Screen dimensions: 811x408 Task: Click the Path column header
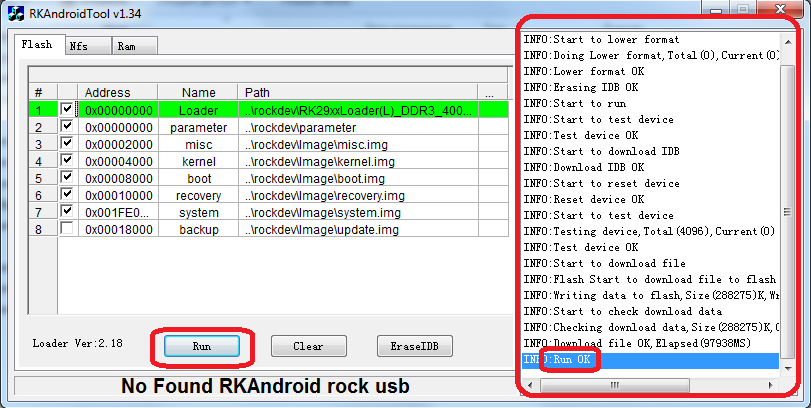pyautogui.click(x=358, y=93)
